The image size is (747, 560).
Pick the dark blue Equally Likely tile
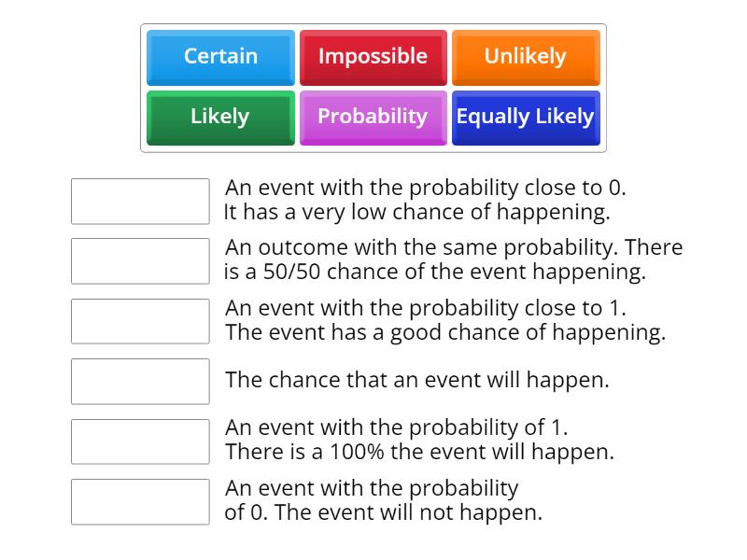point(525,117)
